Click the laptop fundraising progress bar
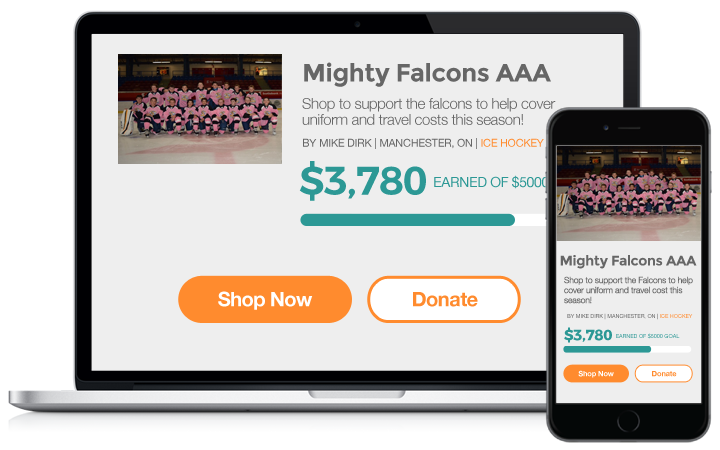The image size is (720, 450). point(423,220)
